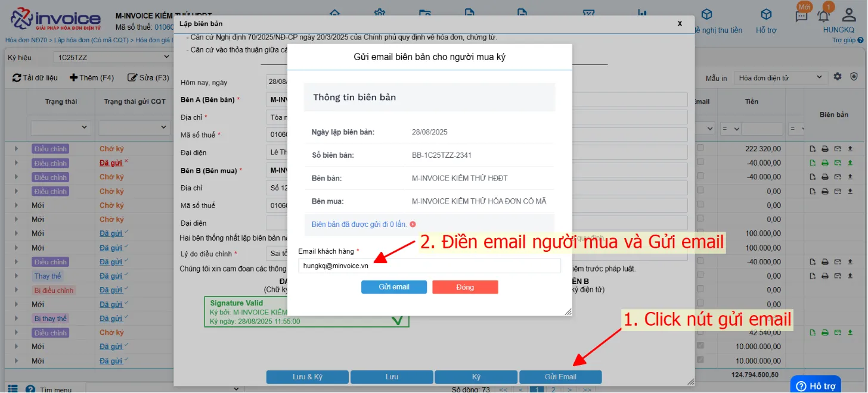
Task: Tick the Email checkbox in 222.320,00 row
Action: (x=700, y=148)
